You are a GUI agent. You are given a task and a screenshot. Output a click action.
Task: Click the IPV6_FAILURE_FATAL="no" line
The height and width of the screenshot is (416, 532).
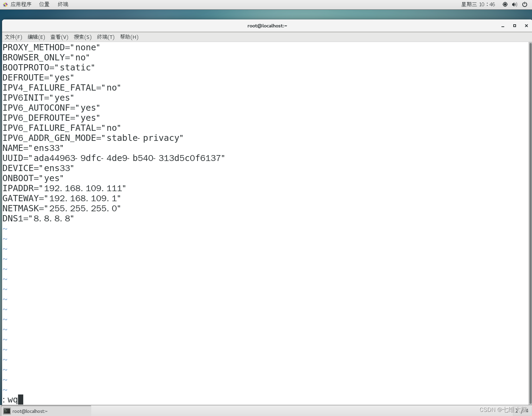[61, 128]
